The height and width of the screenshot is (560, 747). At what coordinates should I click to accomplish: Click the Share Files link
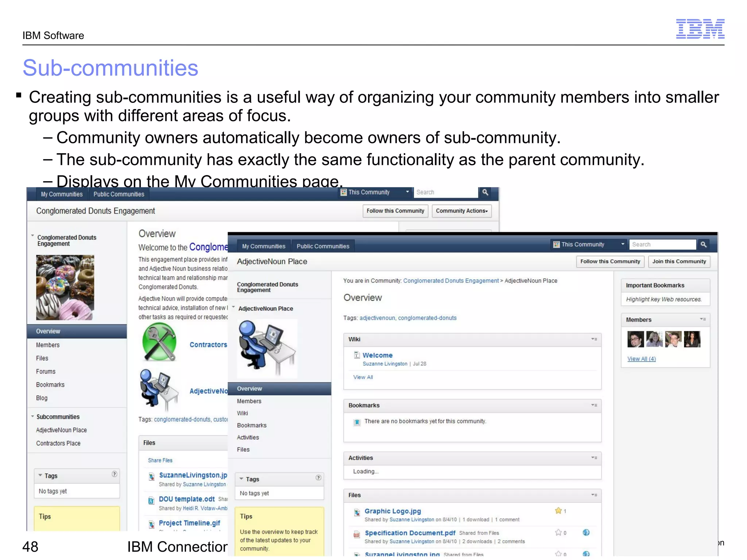(160, 460)
